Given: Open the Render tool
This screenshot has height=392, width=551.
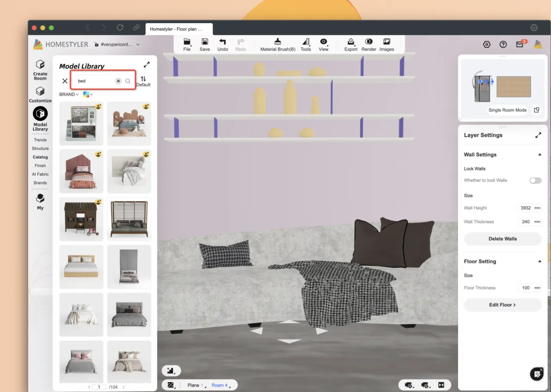Looking at the screenshot, I should click(x=368, y=42).
